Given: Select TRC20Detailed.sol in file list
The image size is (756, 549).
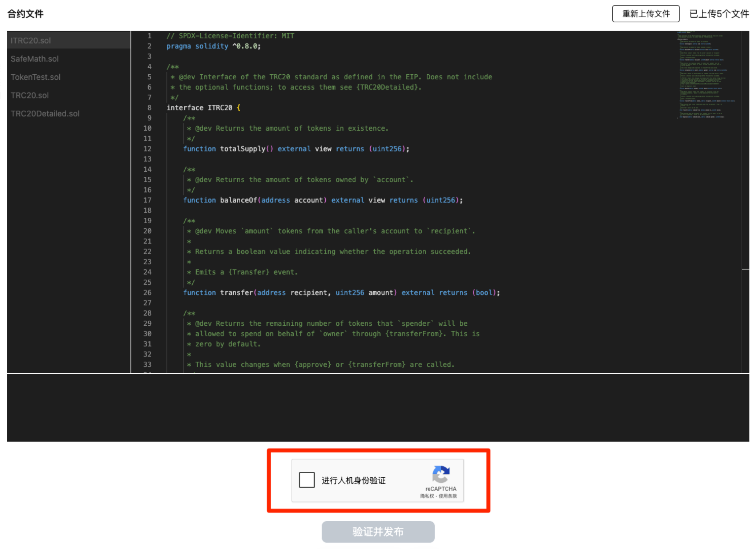Looking at the screenshot, I should [69, 113].
